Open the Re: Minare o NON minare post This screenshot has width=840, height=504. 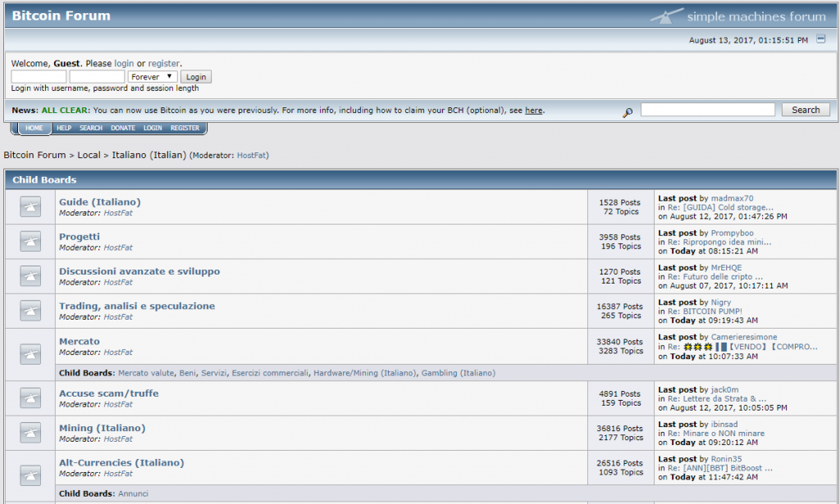tap(715, 434)
